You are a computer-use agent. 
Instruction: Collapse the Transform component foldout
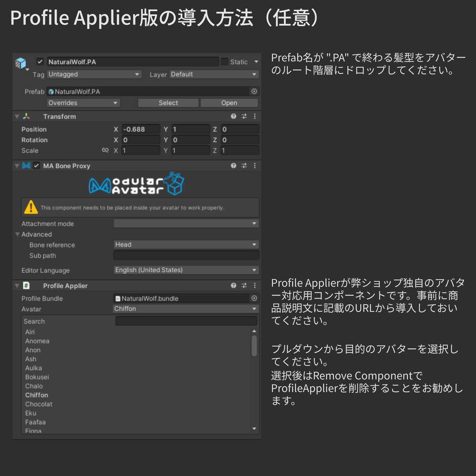(17, 117)
